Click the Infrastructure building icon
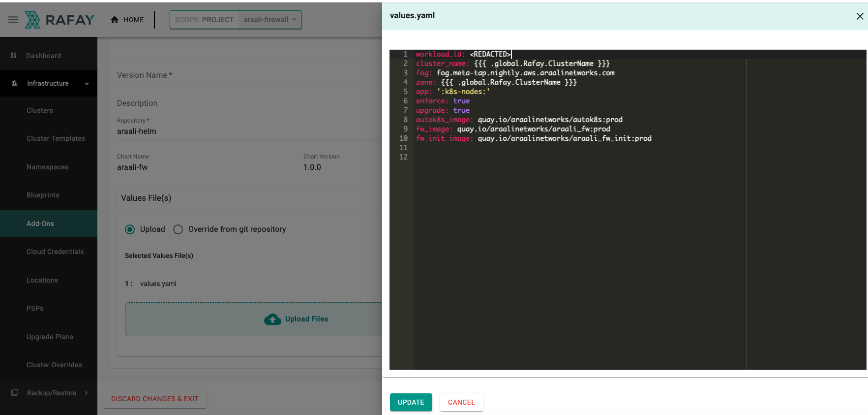Viewport: 868px width, 415px height. [14, 83]
